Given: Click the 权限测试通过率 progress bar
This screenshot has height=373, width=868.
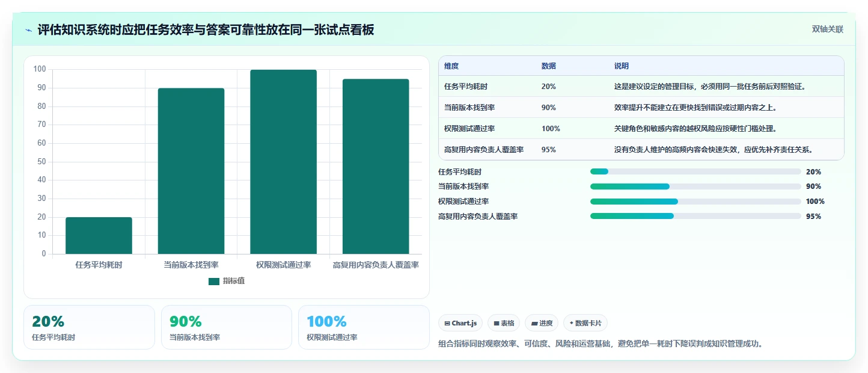Looking at the screenshot, I should tap(695, 202).
